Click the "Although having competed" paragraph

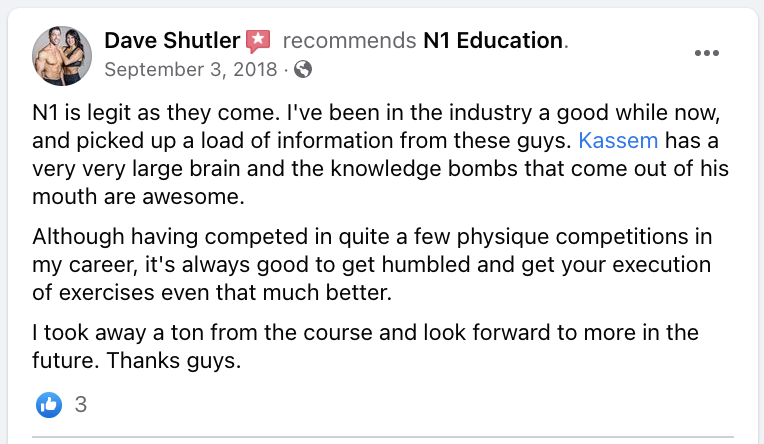click(x=372, y=265)
